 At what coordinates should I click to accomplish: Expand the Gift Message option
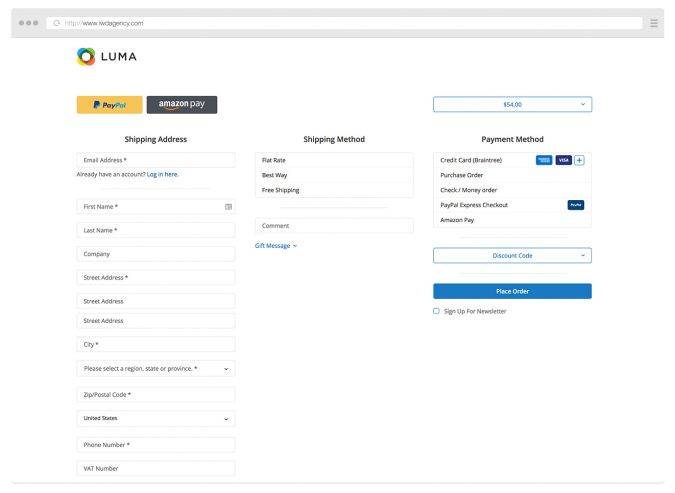pyautogui.click(x=276, y=245)
